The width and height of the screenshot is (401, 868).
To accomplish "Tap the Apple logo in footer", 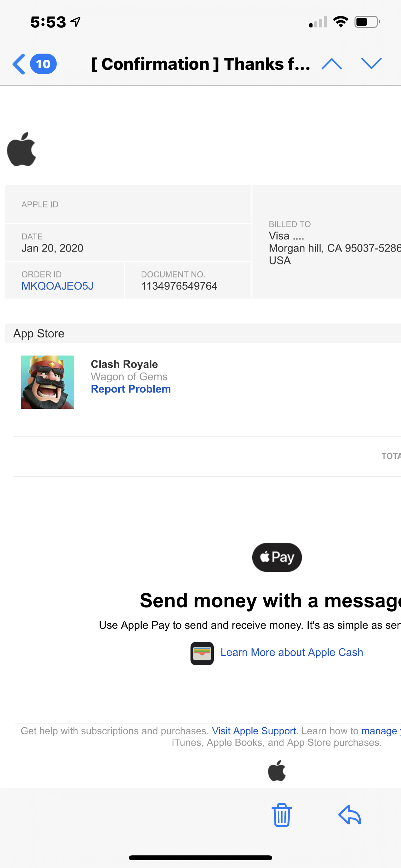I will coord(277,770).
